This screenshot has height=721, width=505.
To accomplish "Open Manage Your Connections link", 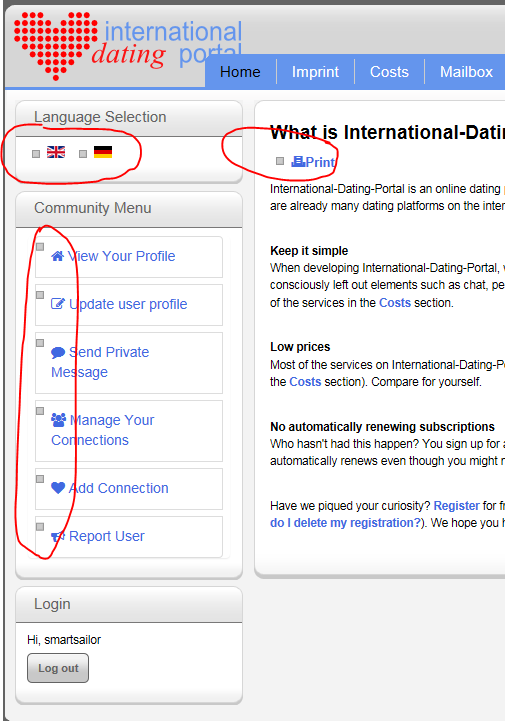I will pyautogui.click(x=103, y=430).
